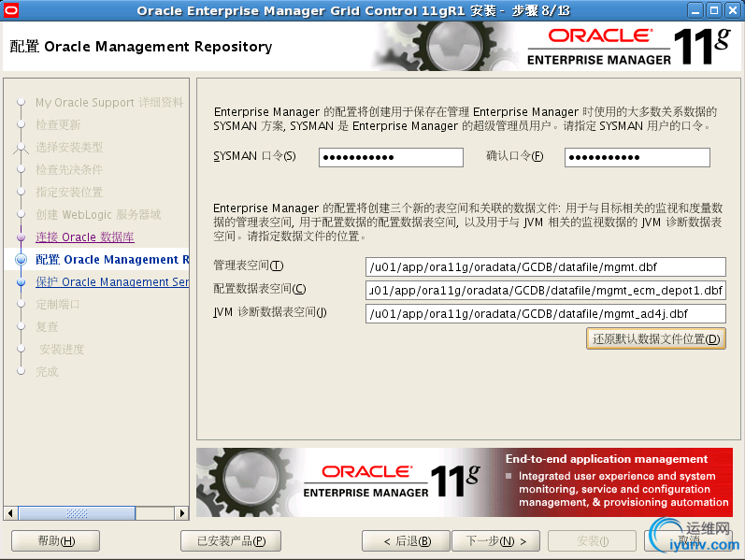The width and height of the screenshot is (745, 560).
Task: Click the 连接 Oracle 数据库 step bullet
Action: click(x=21, y=237)
